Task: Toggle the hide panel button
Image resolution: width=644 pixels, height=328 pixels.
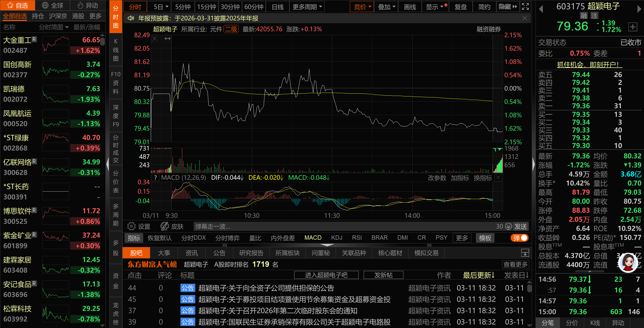Action: [508, 7]
